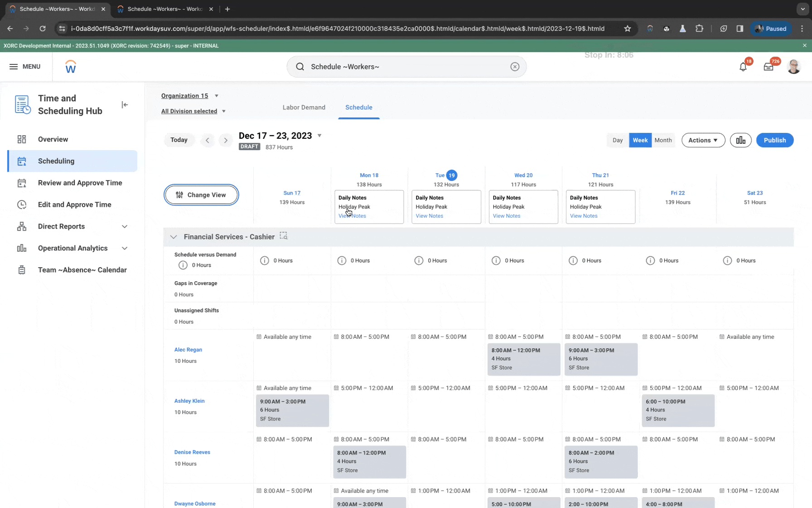This screenshot has width=812, height=508.
Task: Go to next week arrow
Action: click(226, 140)
